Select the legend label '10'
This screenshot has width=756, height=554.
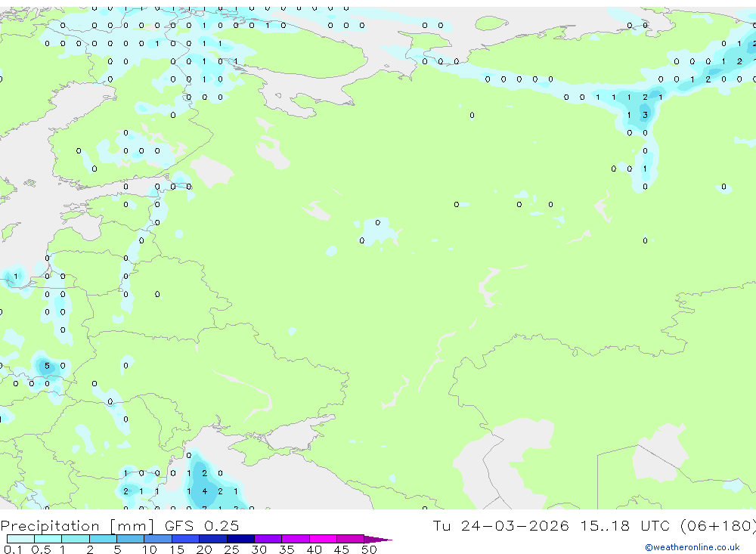click(150, 549)
